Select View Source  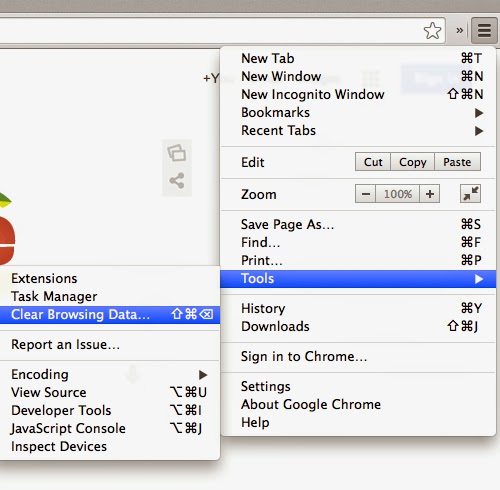coord(110,393)
